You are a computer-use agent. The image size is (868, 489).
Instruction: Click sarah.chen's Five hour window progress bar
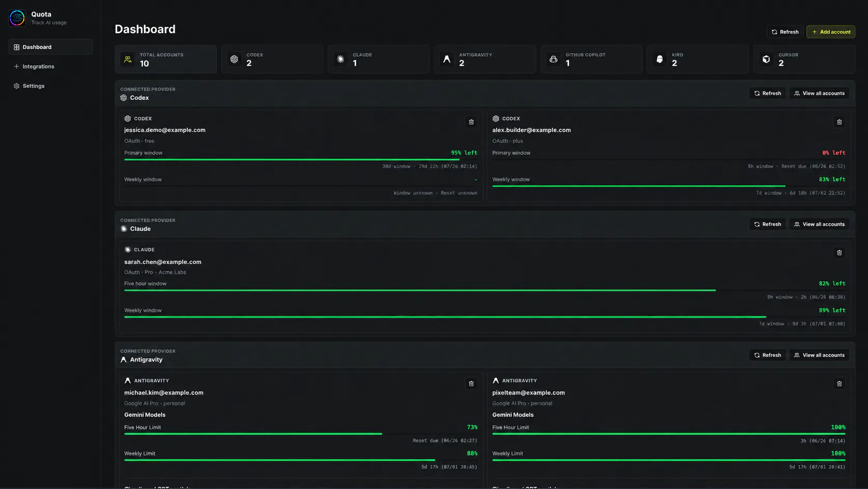pyautogui.click(x=484, y=290)
